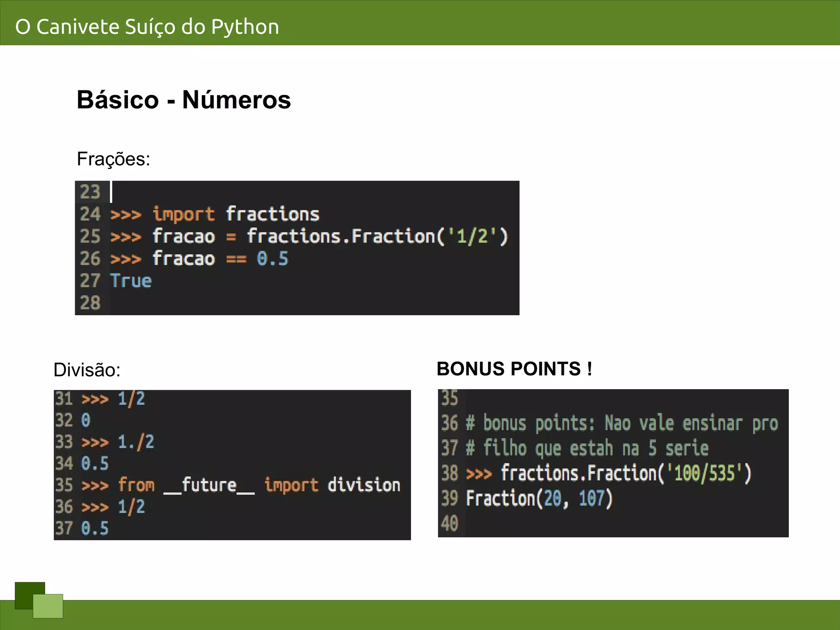Click line number 40 in bonus snippet
Image resolution: width=840 pixels, height=630 pixels.
coord(450,524)
